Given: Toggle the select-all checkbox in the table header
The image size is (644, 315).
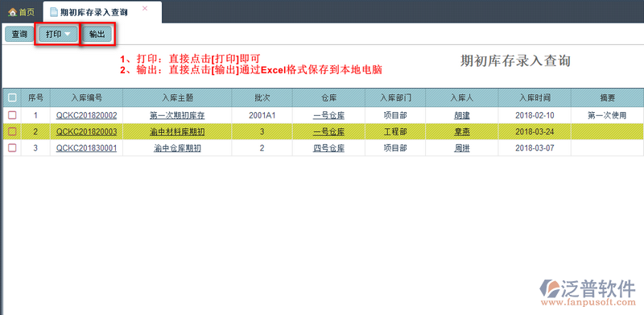Looking at the screenshot, I should [12, 97].
